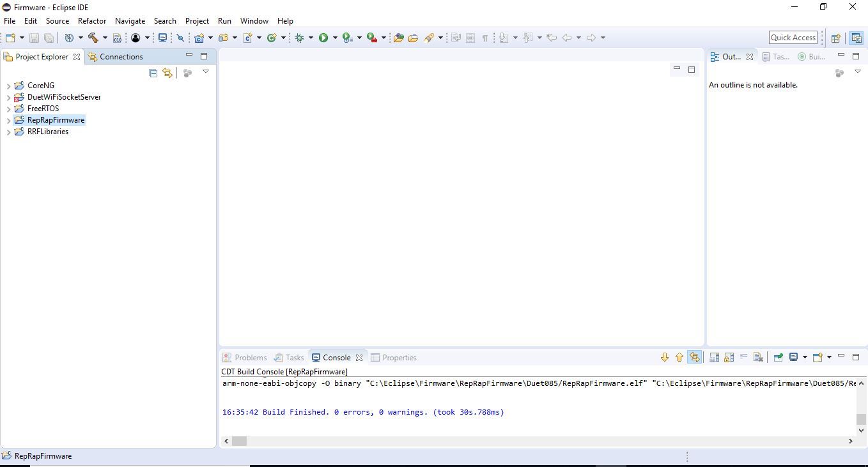This screenshot has height=467, width=868.
Task: Open Project Explorer View Menu triangle
Action: tap(206, 72)
